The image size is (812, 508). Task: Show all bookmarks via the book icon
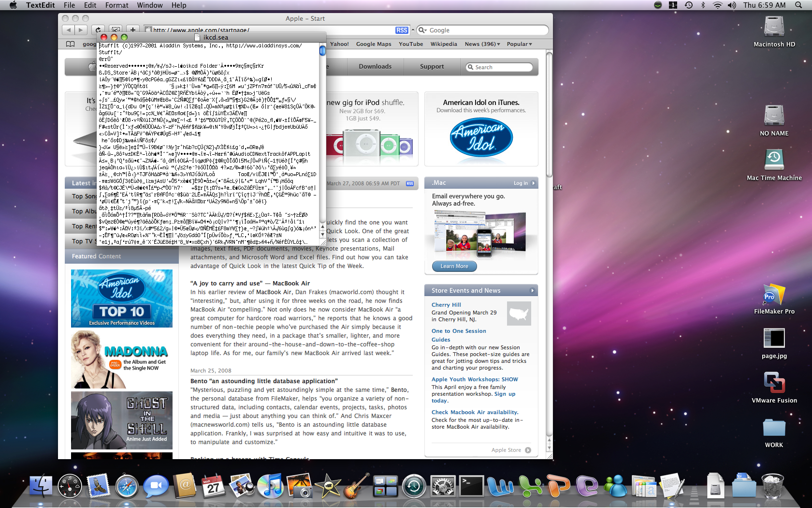[x=71, y=44]
